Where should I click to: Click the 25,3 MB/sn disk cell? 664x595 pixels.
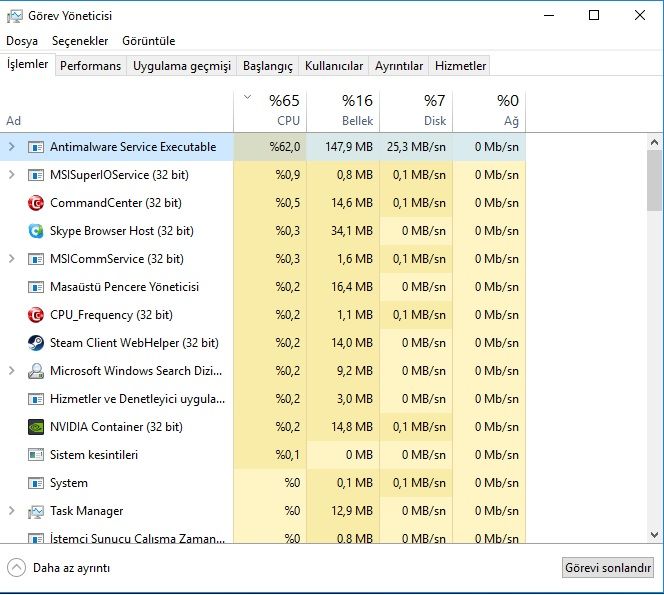[x=416, y=147]
